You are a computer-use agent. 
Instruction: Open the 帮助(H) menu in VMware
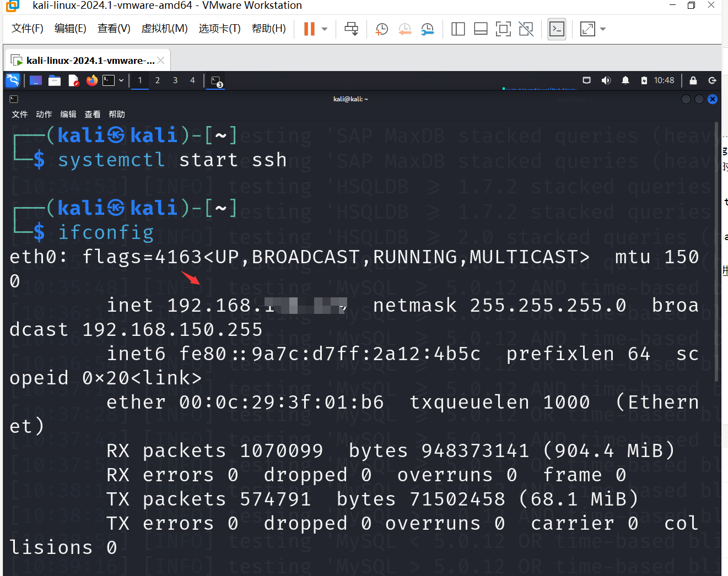tap(268, 29)
